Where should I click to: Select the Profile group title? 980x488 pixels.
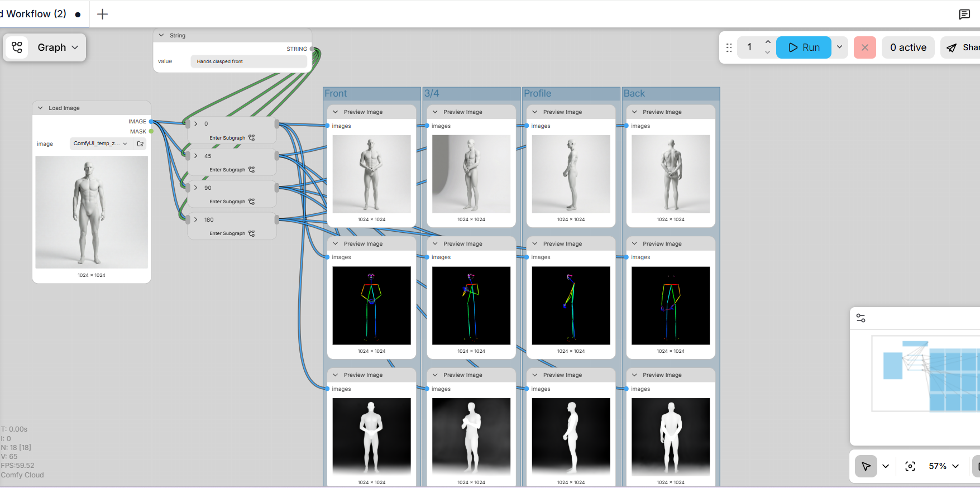point(537,93)
